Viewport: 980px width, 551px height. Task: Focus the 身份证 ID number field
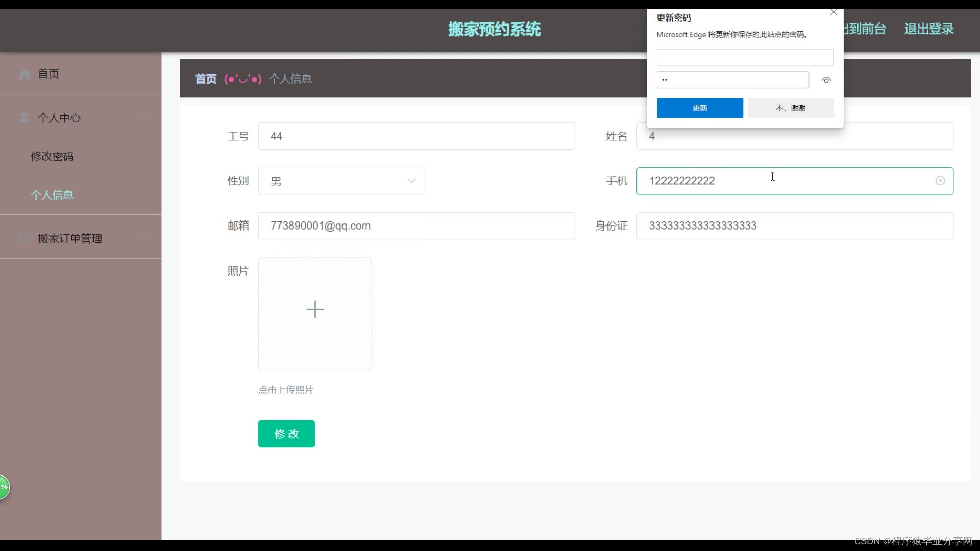(794, 226)
